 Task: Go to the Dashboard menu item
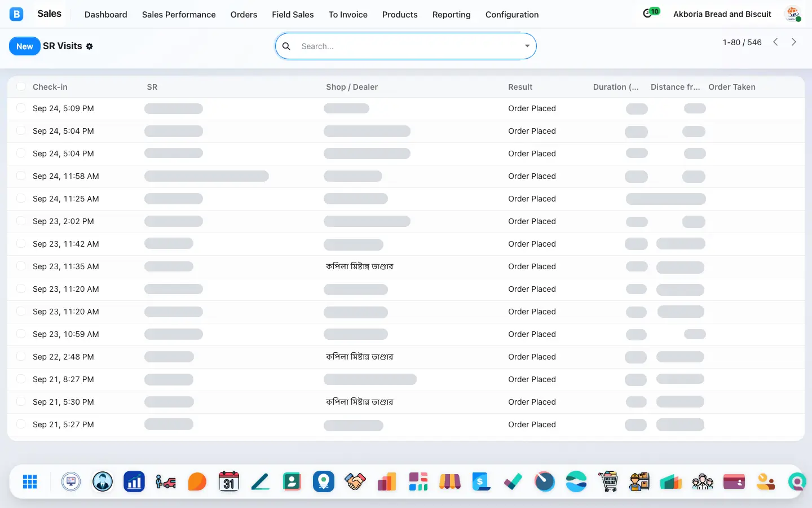pyautogui.click(x=106, y=15)
